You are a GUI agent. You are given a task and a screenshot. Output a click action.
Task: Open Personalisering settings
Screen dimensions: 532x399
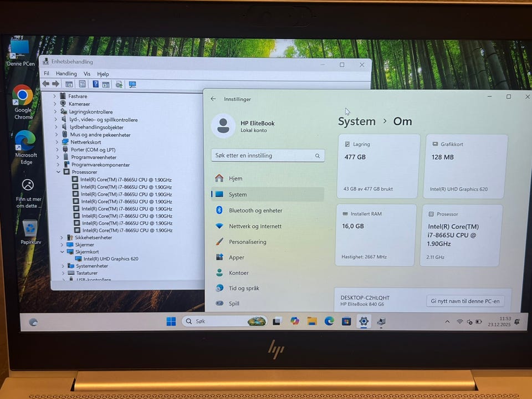(x=267, y=242)
